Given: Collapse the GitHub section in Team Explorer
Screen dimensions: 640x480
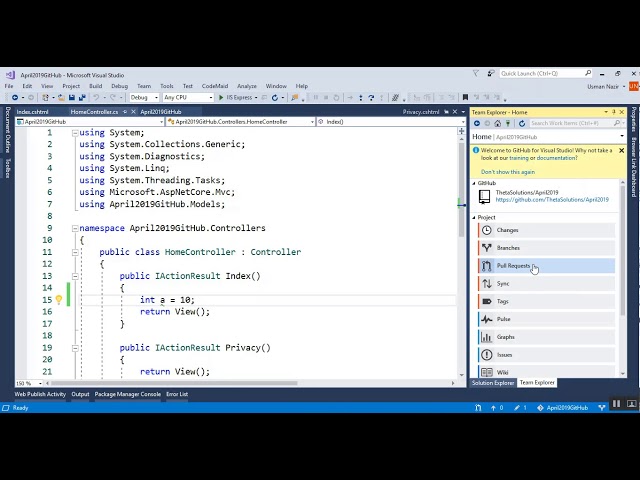Looking at the screenshot, I should [474, 183].
